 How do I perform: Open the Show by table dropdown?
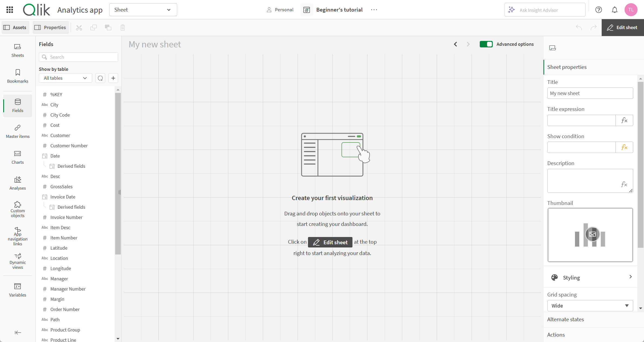pos(65,78)
